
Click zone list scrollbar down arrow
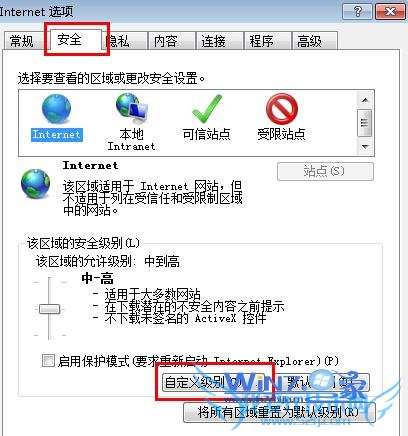coord(365,146)
